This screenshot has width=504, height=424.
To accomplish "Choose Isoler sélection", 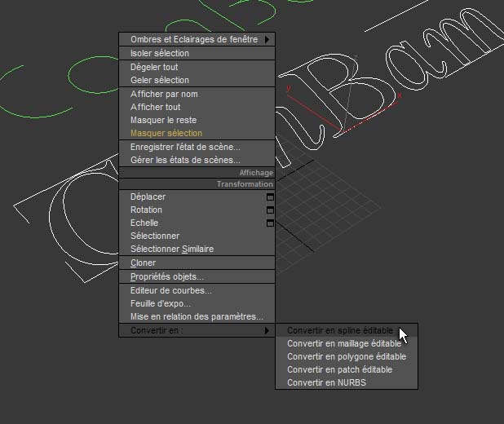I will [x=197, y=53].
